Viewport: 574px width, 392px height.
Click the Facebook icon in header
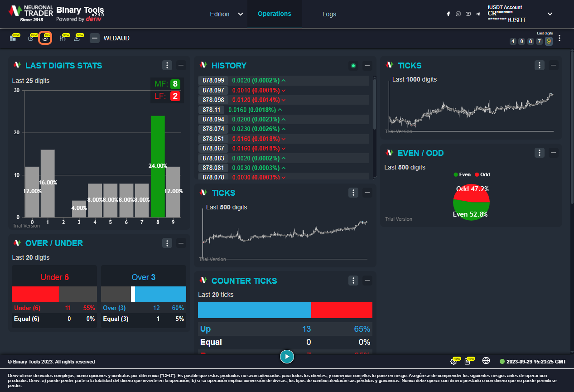(448, 14)
